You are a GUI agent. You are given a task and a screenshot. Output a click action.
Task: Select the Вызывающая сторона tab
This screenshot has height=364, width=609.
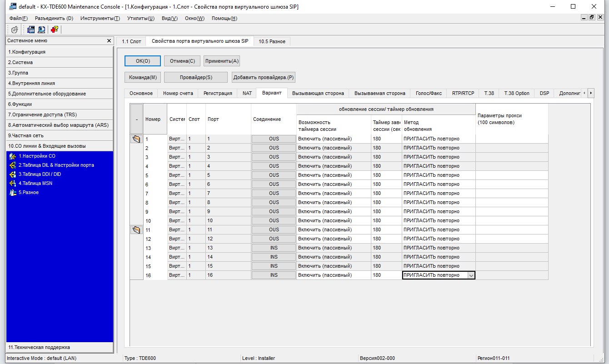coord(318,93)
